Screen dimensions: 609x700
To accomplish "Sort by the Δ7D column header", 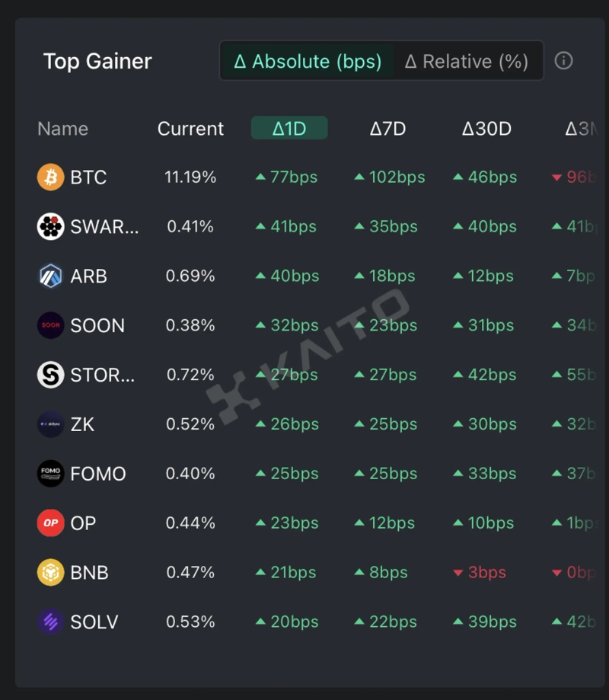I will pyautogui.click(x=387, y=129).
